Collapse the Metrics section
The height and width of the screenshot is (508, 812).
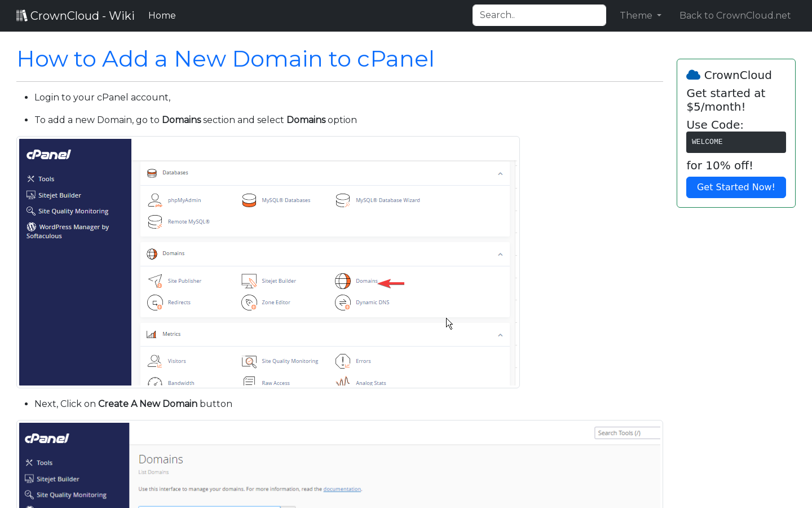(500, 334)
